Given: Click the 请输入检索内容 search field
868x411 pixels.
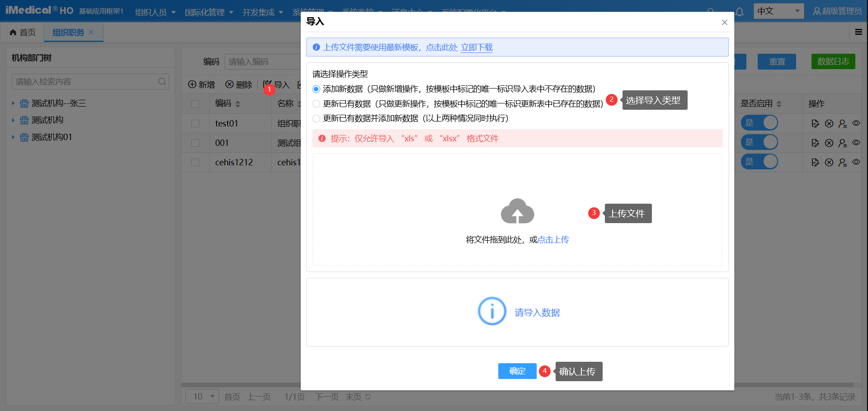Looking at the screenshot, I should (90, 81).
